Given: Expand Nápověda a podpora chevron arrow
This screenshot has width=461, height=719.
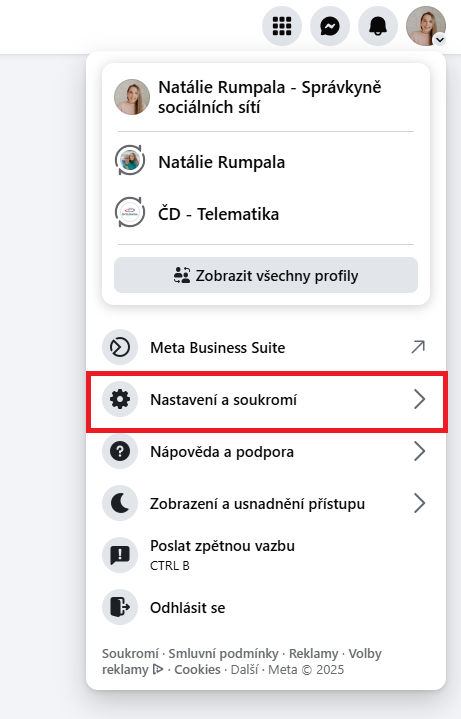Looking at the screenshot, I should [419, 451].
